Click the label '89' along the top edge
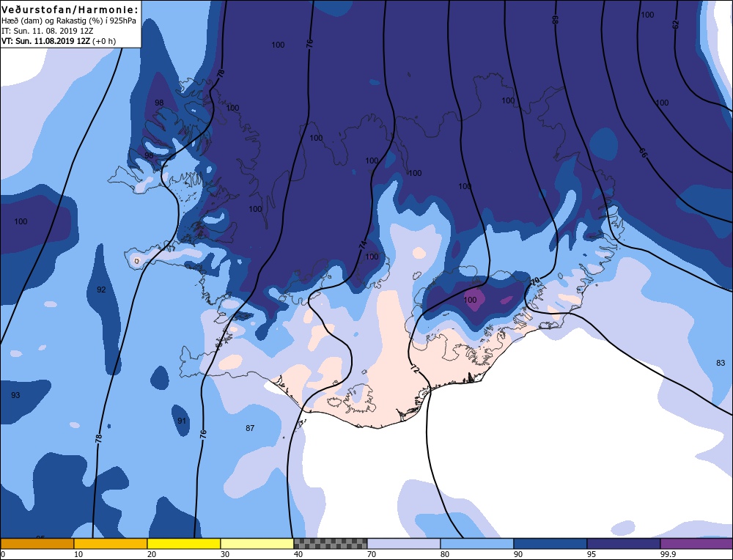 tap(556, 20)
